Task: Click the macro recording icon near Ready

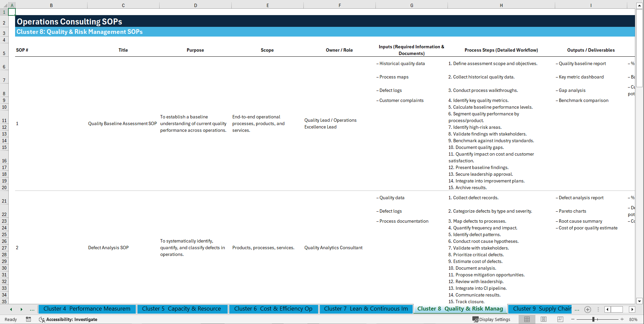Action: point(28,319)
